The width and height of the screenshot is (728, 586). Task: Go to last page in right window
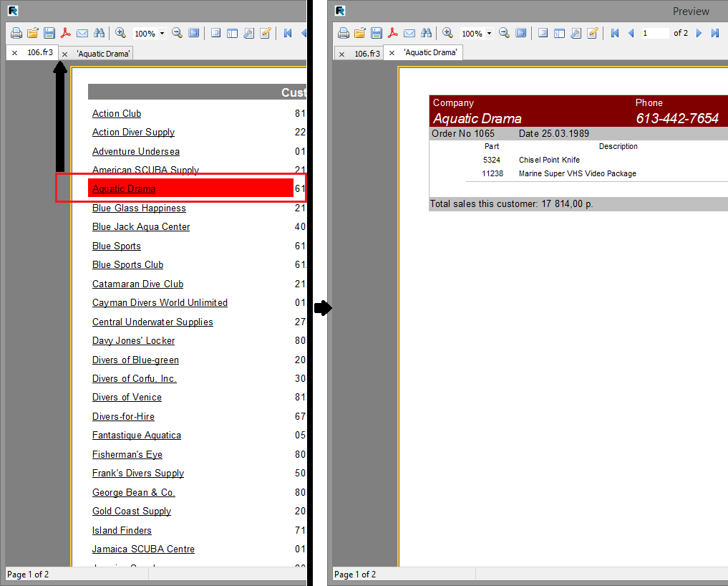(715, 33)
